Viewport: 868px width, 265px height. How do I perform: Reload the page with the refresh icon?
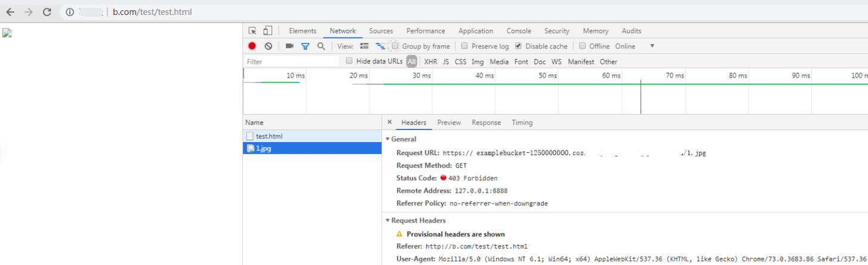(47, 12)
